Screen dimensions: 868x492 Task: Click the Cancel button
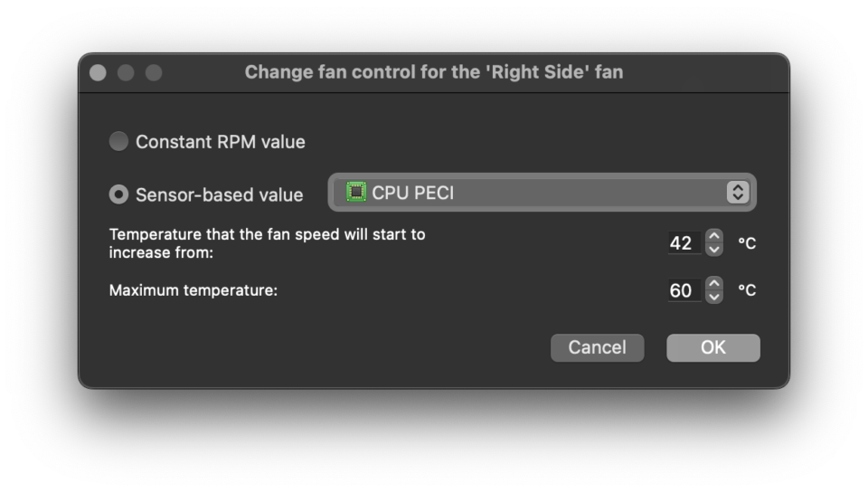(x=598, y=347)
